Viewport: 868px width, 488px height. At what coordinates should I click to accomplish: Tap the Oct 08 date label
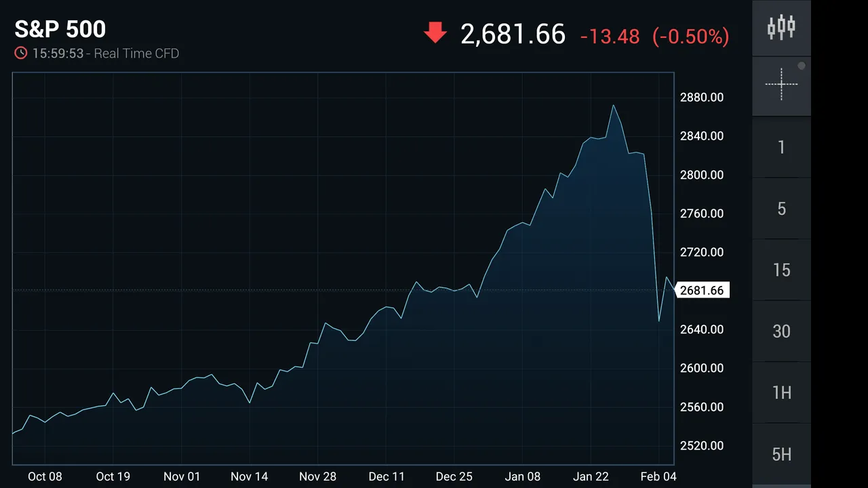click(x=45, y=476)
